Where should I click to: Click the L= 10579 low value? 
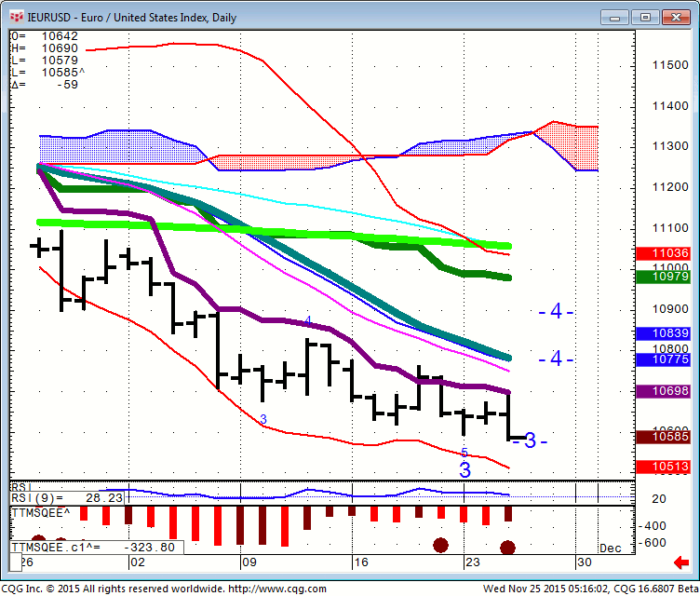45,61
